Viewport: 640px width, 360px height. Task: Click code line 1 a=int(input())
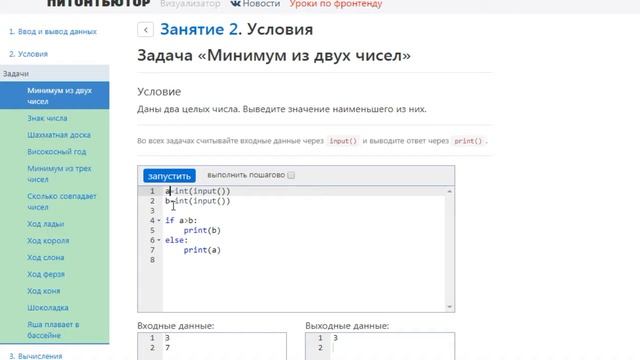coord(198,191)
